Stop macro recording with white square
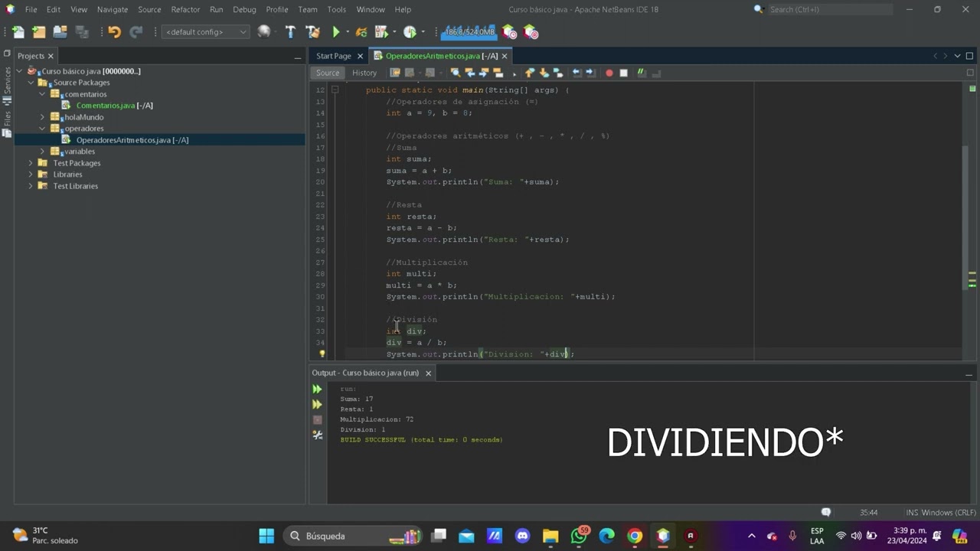 [623, 73]
